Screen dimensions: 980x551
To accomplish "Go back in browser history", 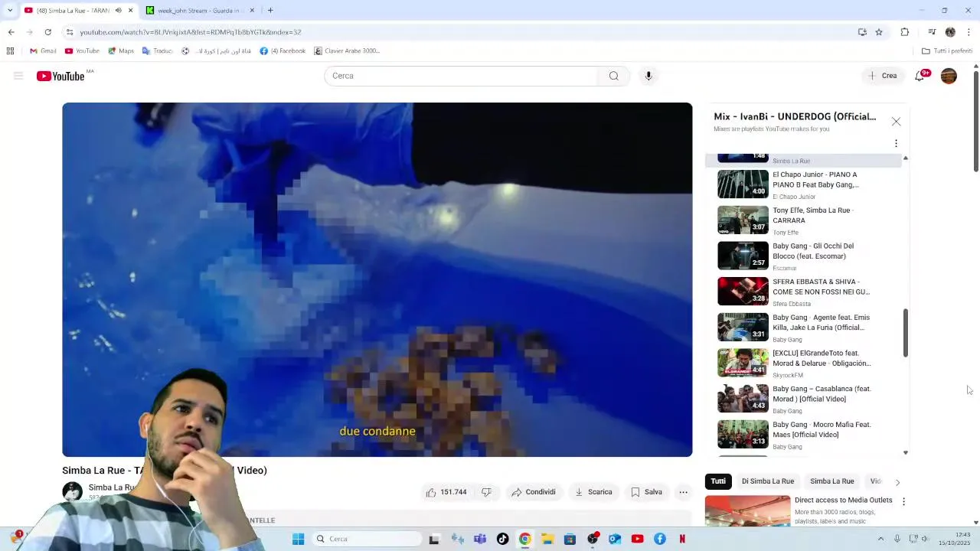I will [11, 32].
